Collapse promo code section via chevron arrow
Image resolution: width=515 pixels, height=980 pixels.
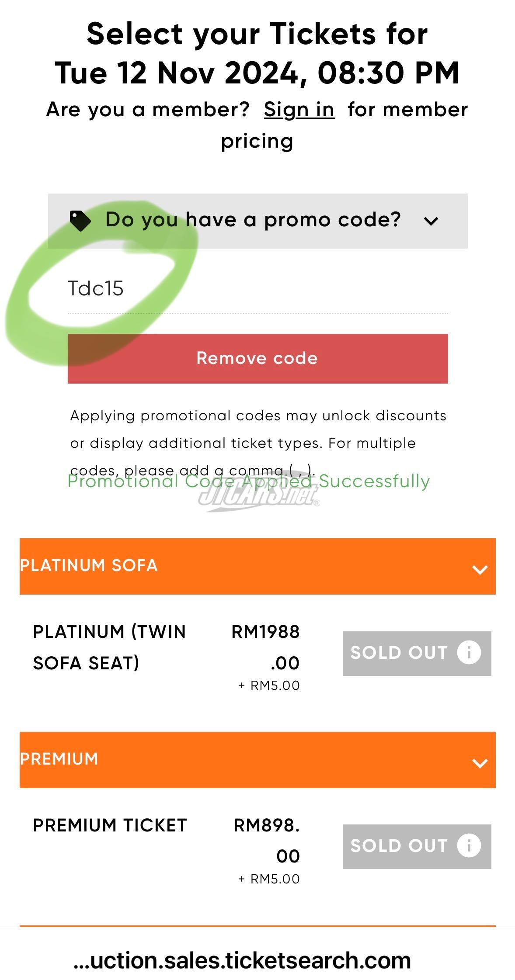[431, 221]
